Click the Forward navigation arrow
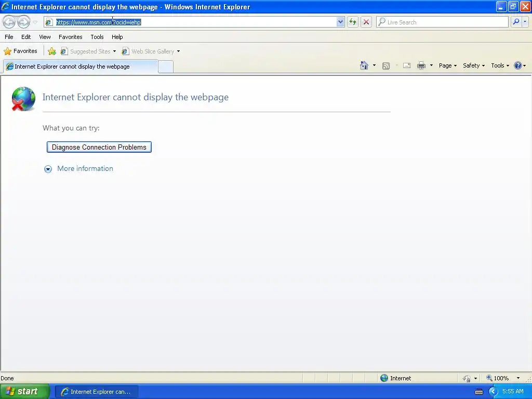The width and height of the screenshot is (532, 399). pos(23,22)
